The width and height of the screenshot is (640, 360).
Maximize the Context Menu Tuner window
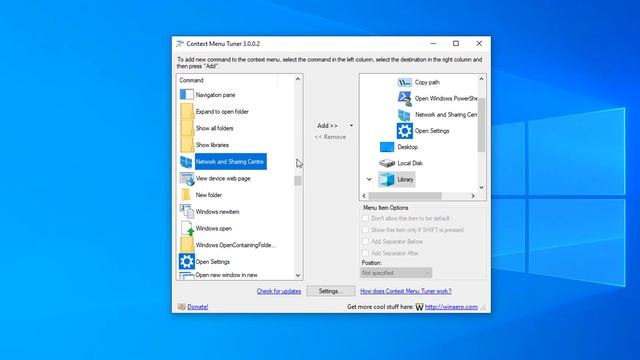click(x=456, y=43)
